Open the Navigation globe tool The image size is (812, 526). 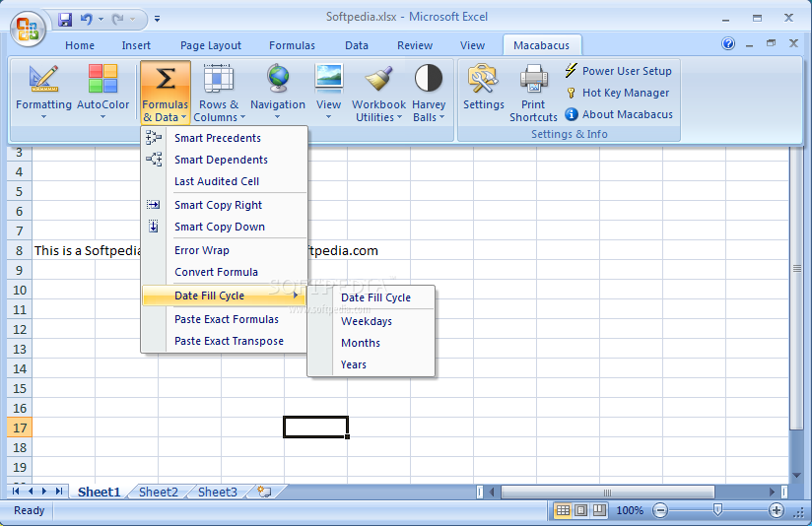278,93
